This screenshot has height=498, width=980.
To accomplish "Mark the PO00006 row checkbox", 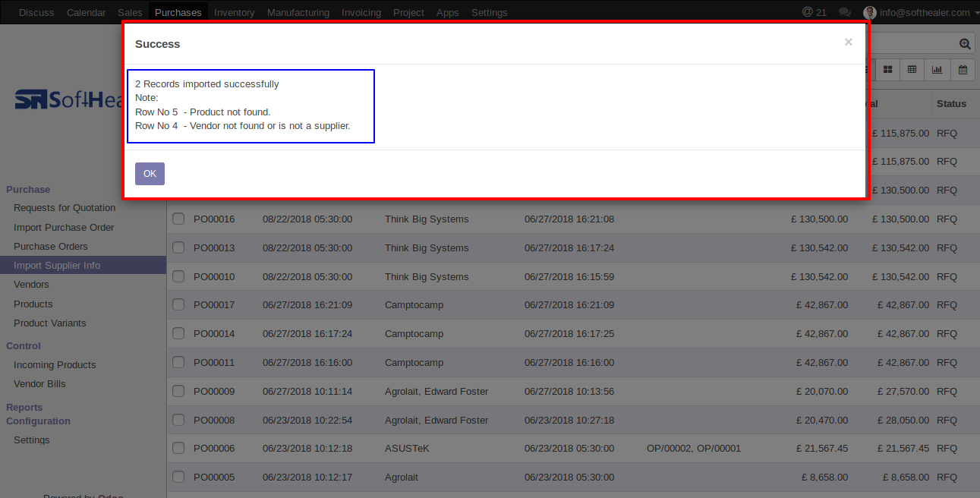I will pos(178,448).
